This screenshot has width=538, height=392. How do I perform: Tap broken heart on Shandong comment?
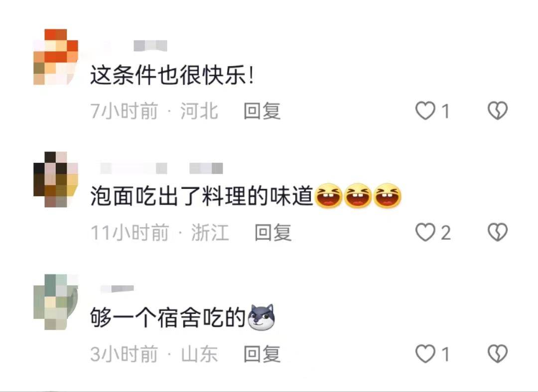[498, 354]
